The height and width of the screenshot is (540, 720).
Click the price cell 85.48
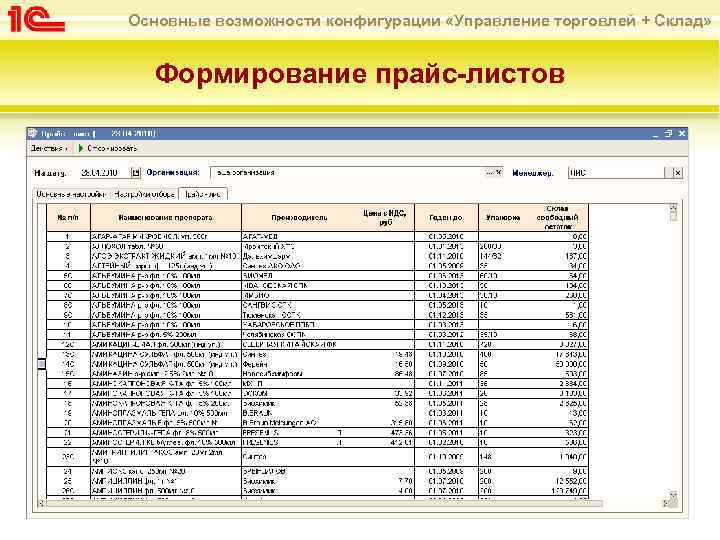[403, 374]
